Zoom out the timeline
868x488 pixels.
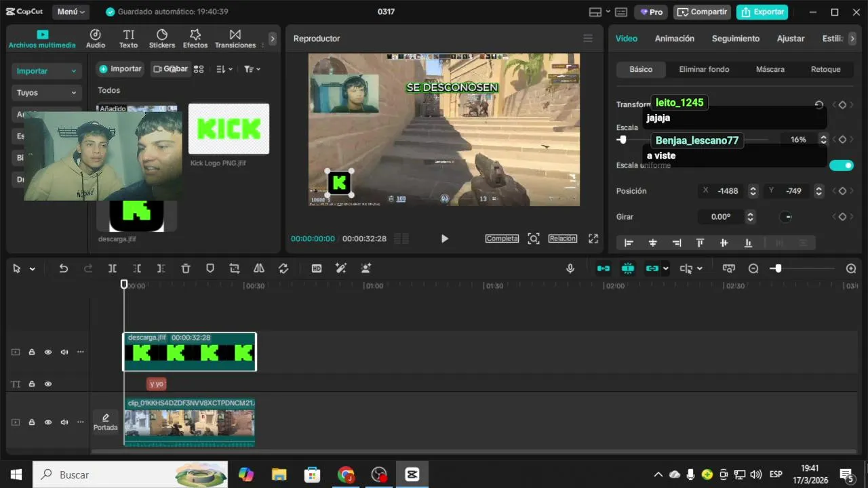tap(753, 268)
